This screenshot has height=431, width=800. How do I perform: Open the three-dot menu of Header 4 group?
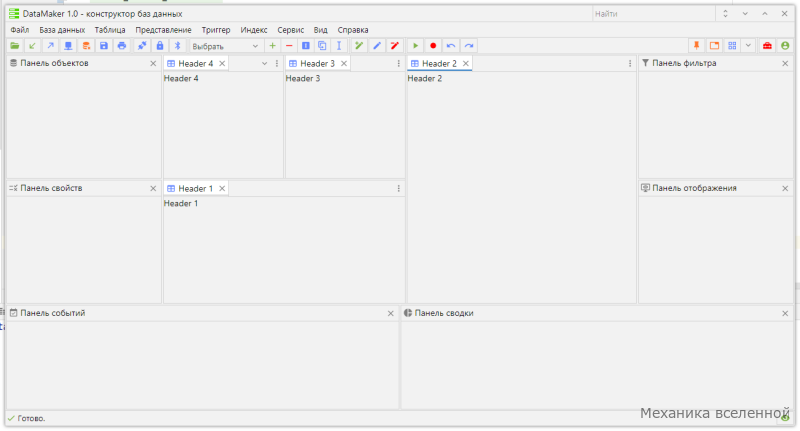[277, 64]
